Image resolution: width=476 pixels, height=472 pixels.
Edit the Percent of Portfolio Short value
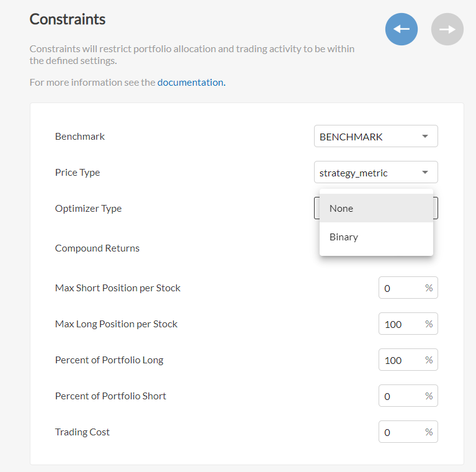408,396
